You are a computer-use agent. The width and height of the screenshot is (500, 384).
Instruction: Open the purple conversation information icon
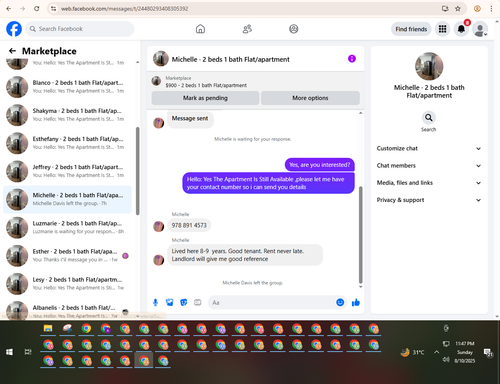[352, 59]
